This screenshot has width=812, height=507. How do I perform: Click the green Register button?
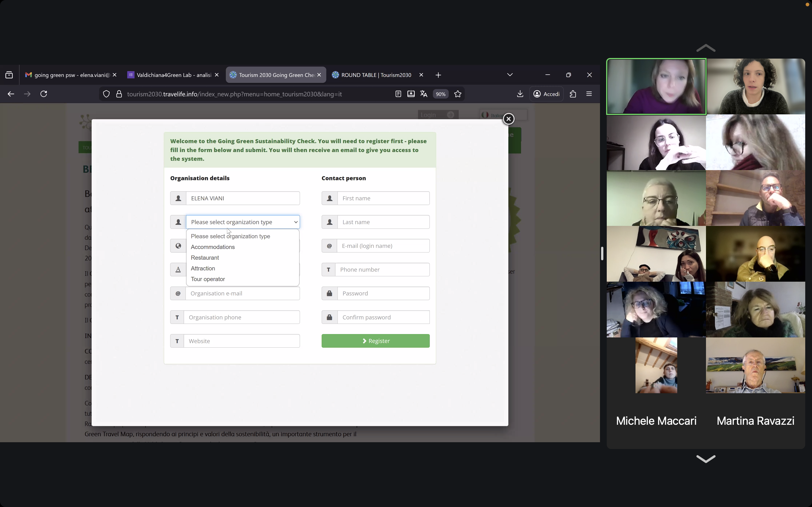(x=376, y=341)
